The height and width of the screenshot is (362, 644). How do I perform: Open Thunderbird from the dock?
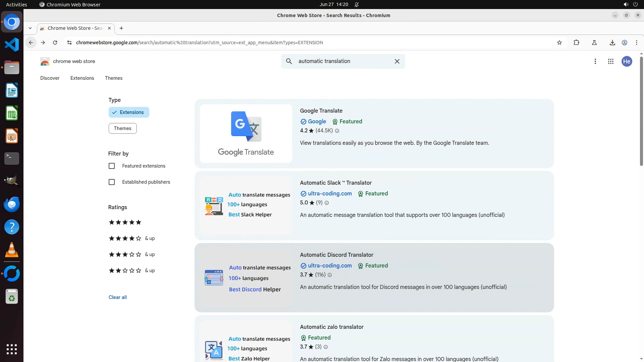point(12,204)
